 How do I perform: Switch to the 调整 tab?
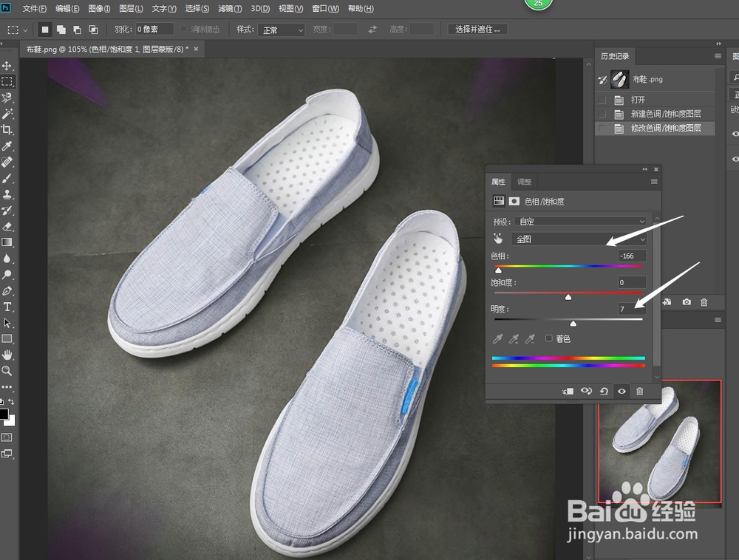524,181
